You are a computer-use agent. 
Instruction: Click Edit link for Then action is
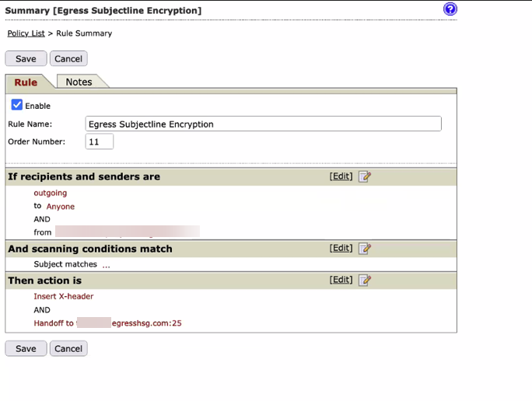point(341,280)
